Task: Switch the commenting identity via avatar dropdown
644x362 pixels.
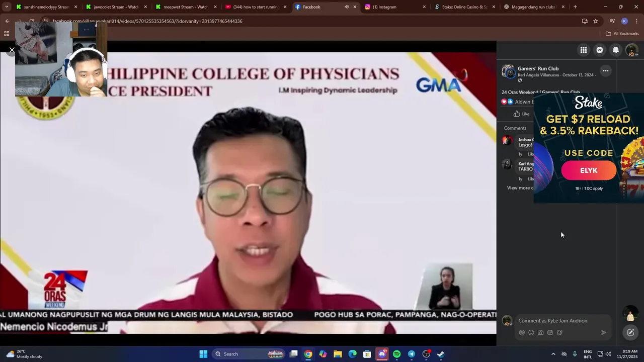Action: click(507, 321)
